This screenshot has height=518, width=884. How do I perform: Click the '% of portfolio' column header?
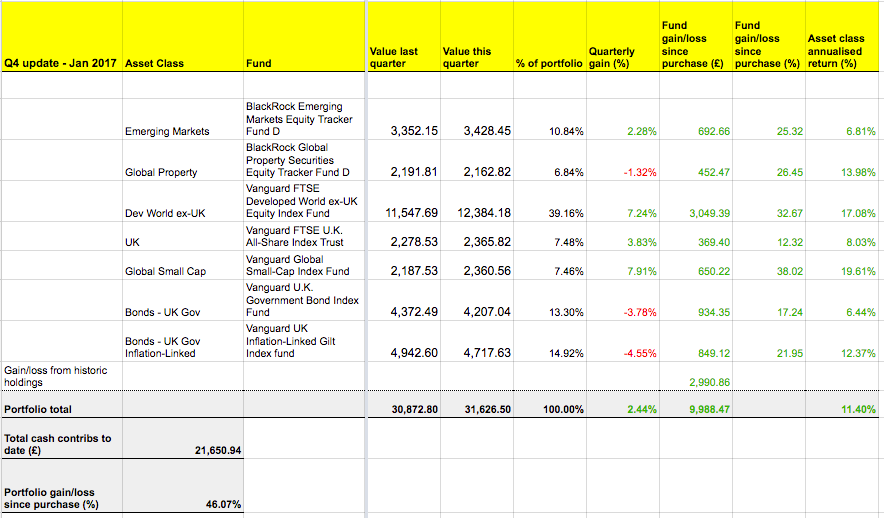(x=548, y=63)
